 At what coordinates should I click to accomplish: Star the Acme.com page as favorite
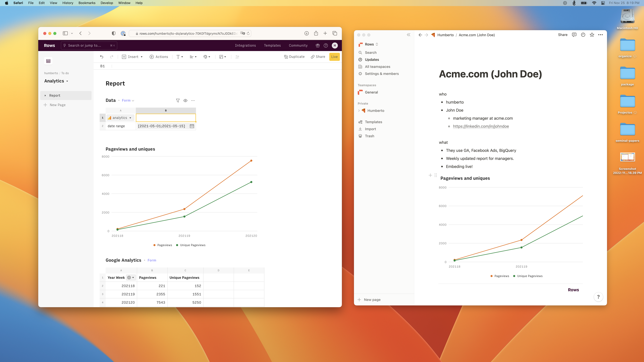pos(592,35)
